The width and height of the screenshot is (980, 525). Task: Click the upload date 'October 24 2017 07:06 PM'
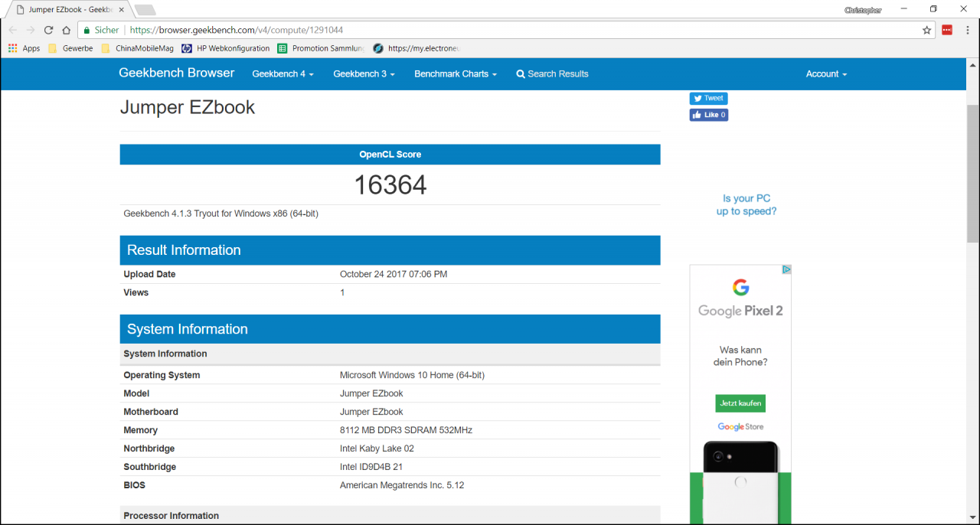394,274
